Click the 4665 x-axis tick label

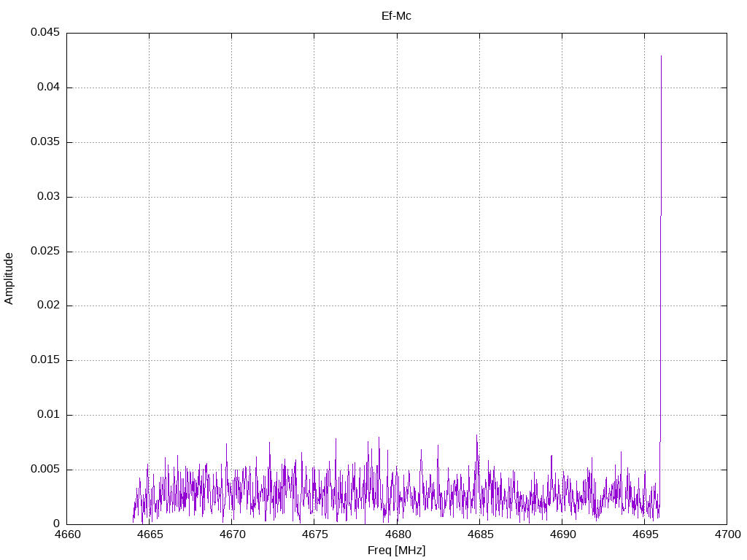pyautogui.click(x=150, y=534)
